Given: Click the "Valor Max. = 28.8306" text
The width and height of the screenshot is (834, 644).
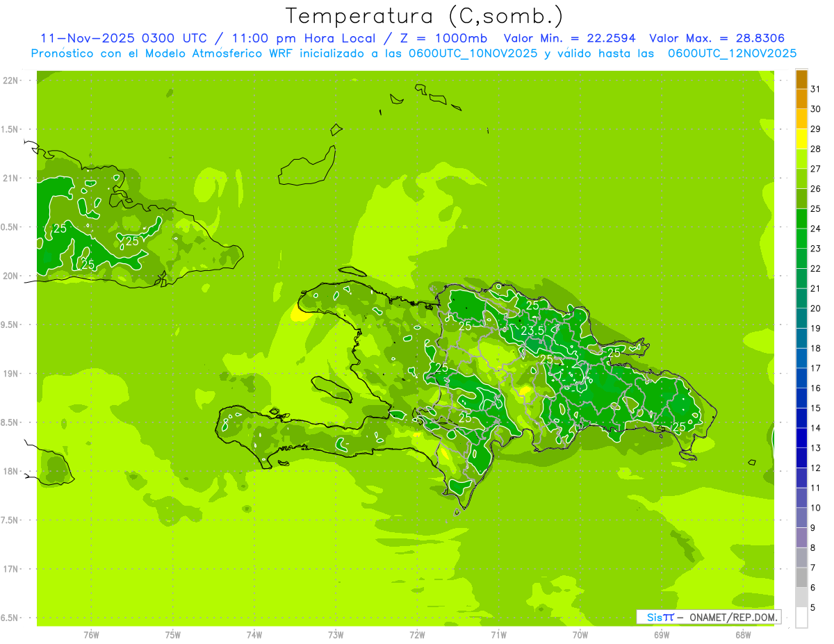Looking at the screenshot, I should pos(717,38).
